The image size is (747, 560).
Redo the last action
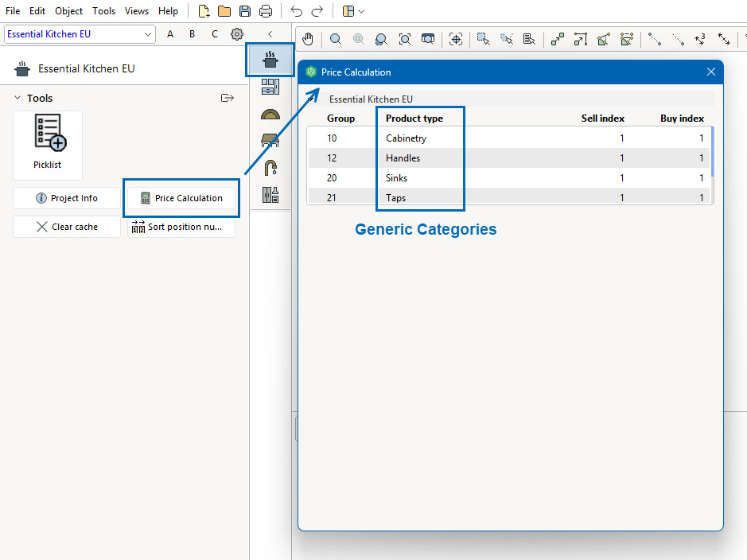(317, 11)
